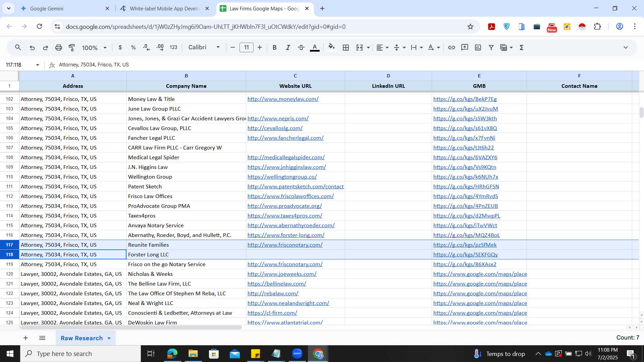The height and width of the screenshot is (362, 644).
Task: Select the Paint format roller tool
Action: (x=72, y=48)
